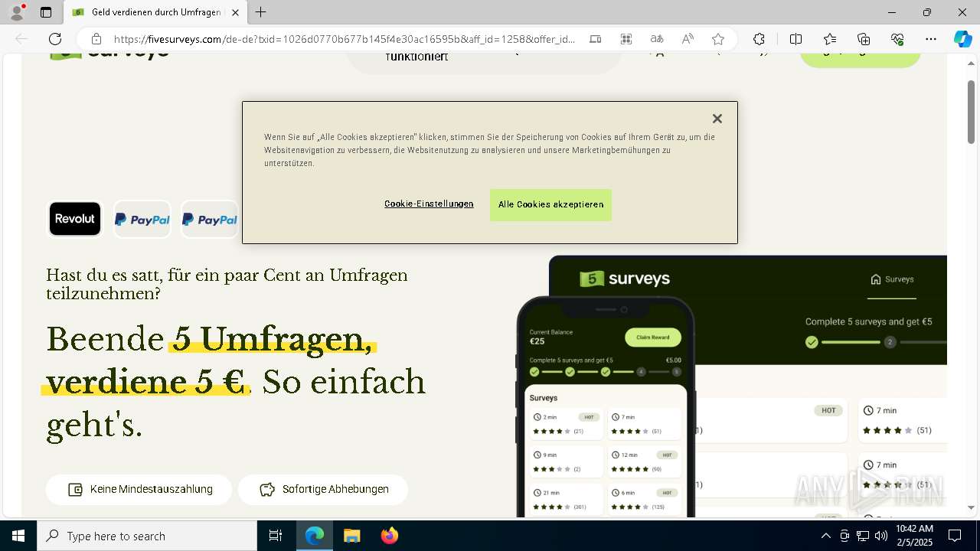Open Browser essentials
Screen dimensions: 980x551
tap(897, 39)
